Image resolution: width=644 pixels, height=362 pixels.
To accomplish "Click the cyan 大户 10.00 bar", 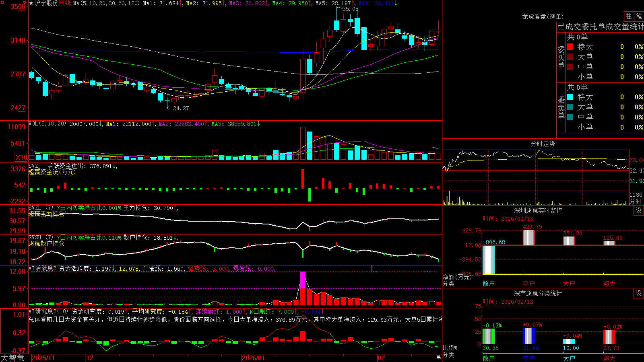I will pyautogui.click(x=569, y=342).
